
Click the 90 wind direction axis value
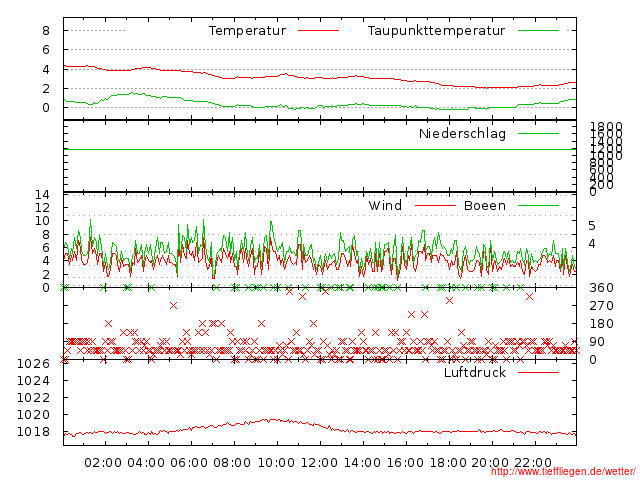pos(597,342)
